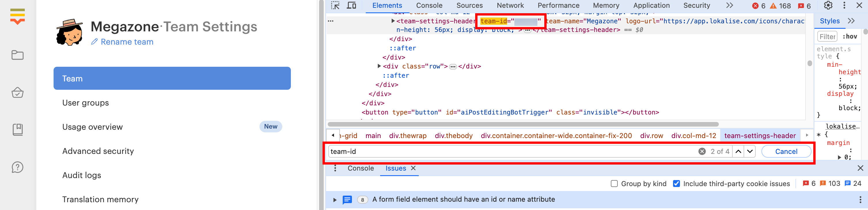The width and height of the screenshot is (868, 210).
Task: Switch to the Security tab
Action: [696, 5]
